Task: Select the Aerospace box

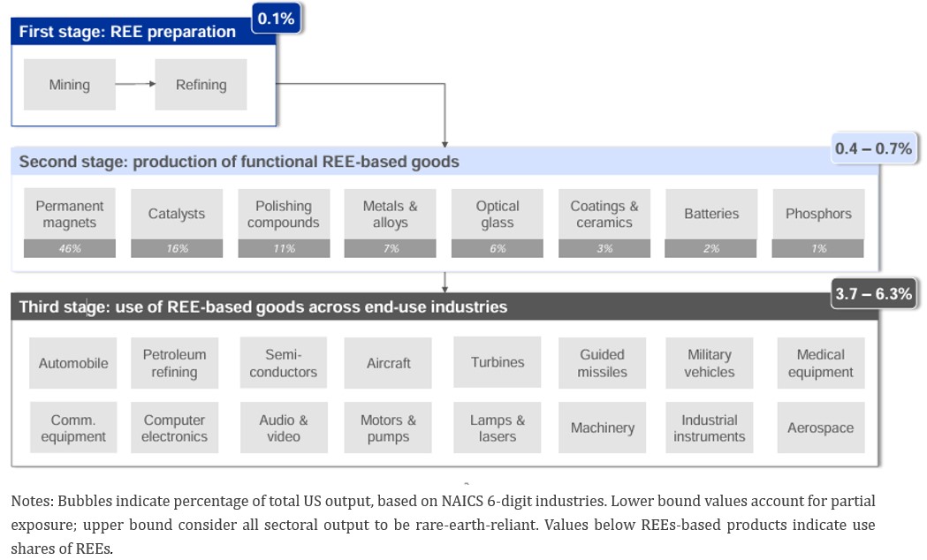Action: click(821, 428)
